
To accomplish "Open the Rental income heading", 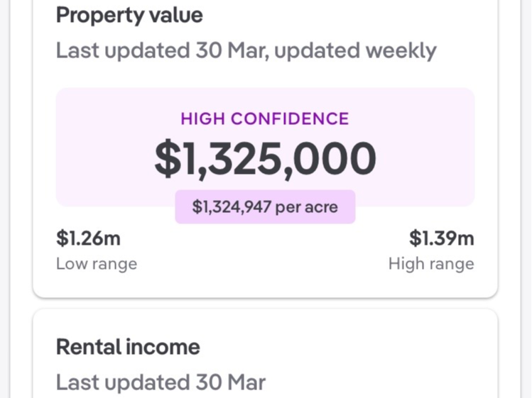I will (x=128, y=347).
